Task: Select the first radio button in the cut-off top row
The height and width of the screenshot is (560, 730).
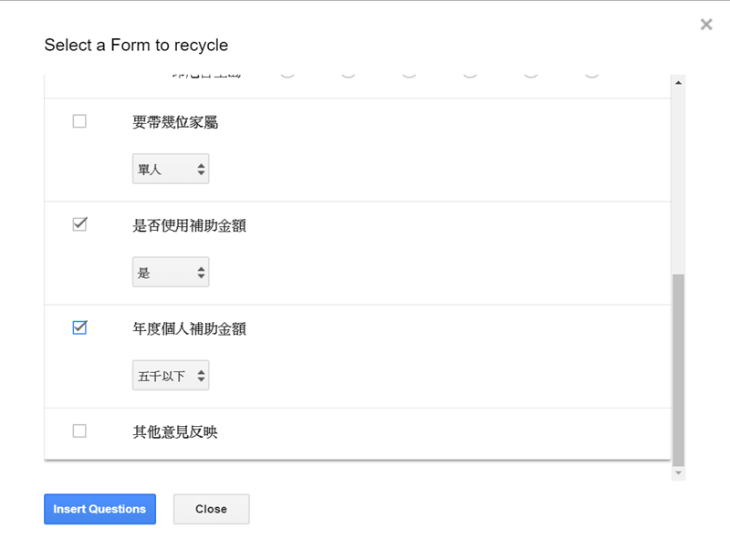Action: click(287, 73)
